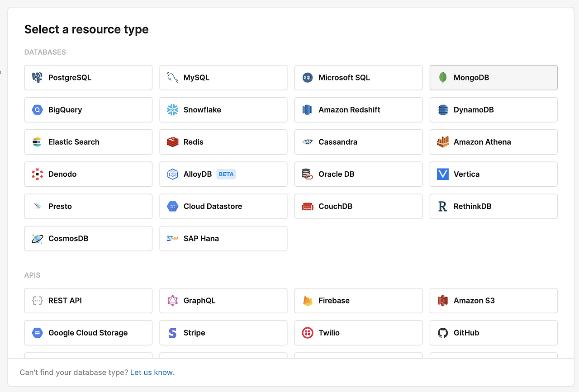Open the Let us know link
The width and height of the screenshot is (579, 392).
(152, 373)
